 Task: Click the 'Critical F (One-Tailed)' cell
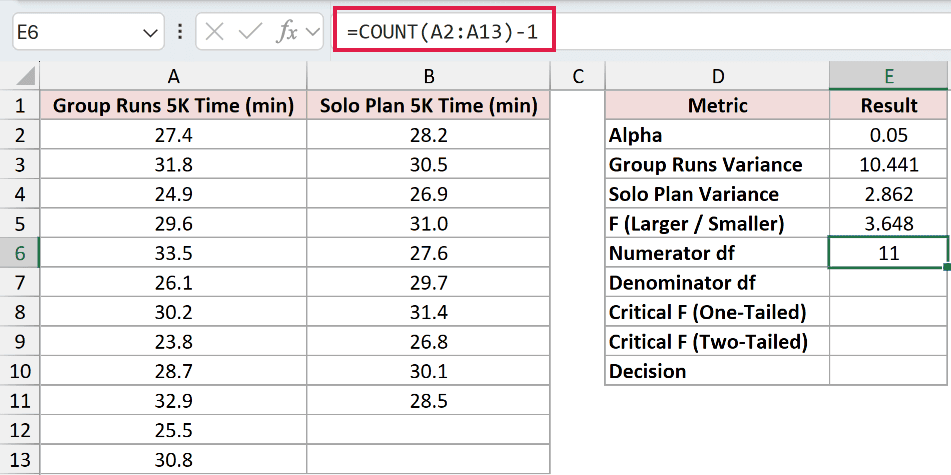[x=717, y=312]
